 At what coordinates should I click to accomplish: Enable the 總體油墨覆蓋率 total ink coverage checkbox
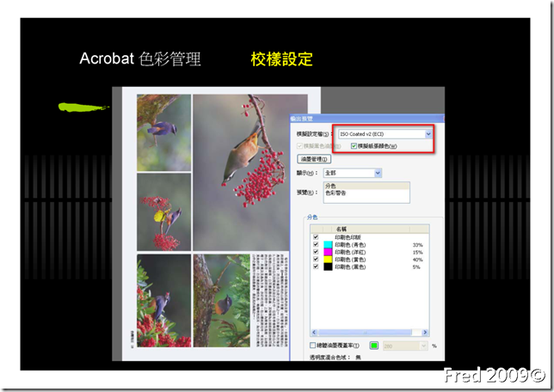312,346
